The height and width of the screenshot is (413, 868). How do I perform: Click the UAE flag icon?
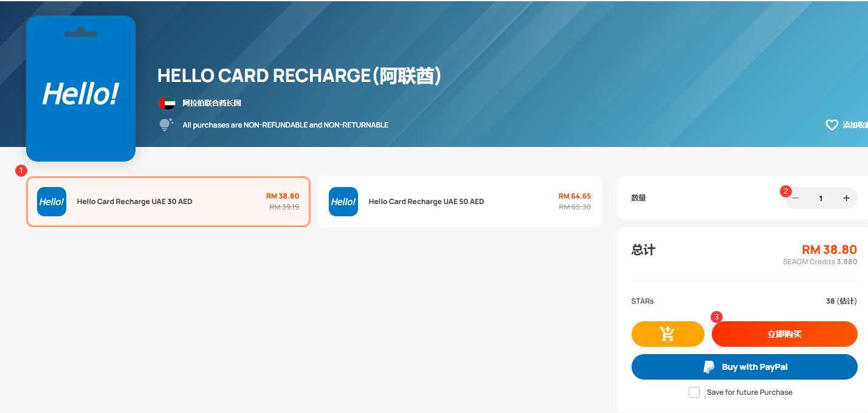point(167,103)
